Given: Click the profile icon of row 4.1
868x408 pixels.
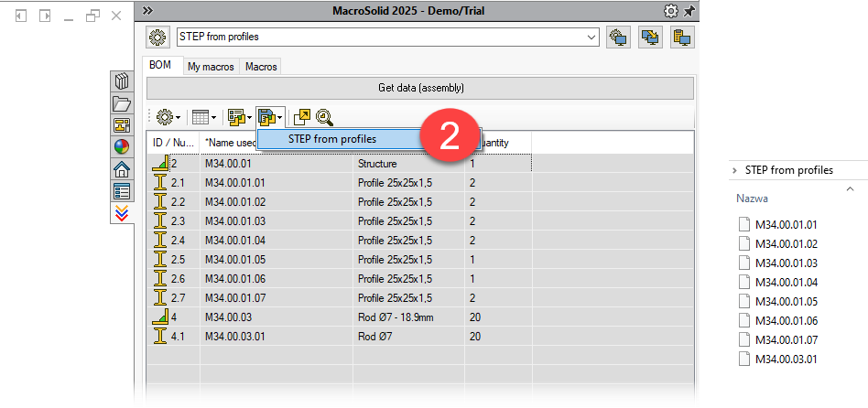Looking at the screenshot, I should coord(160,336).
